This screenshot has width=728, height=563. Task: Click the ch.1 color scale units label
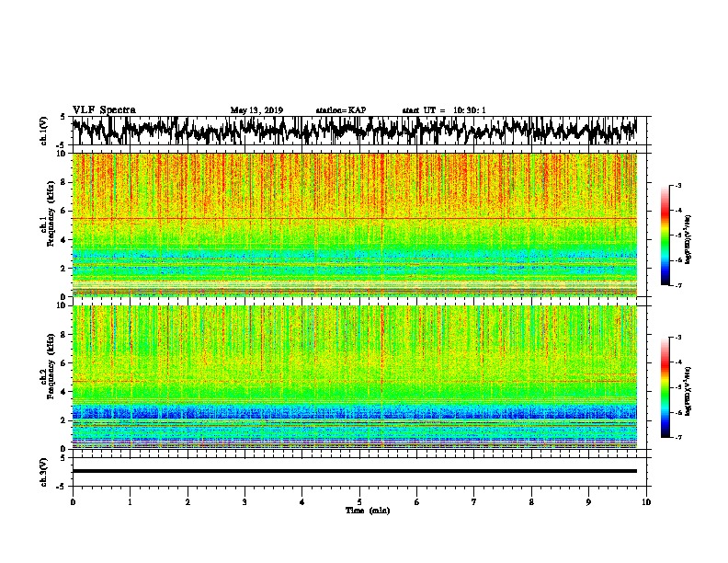(688, 239)
